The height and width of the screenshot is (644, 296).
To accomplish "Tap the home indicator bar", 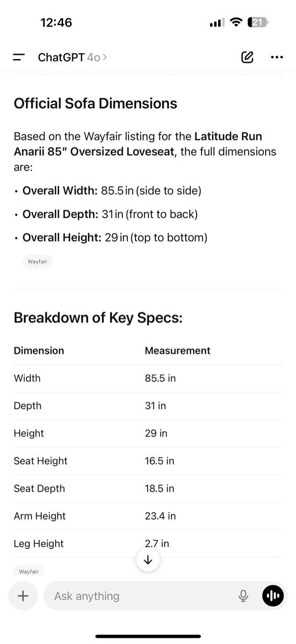I will (148, 636).
